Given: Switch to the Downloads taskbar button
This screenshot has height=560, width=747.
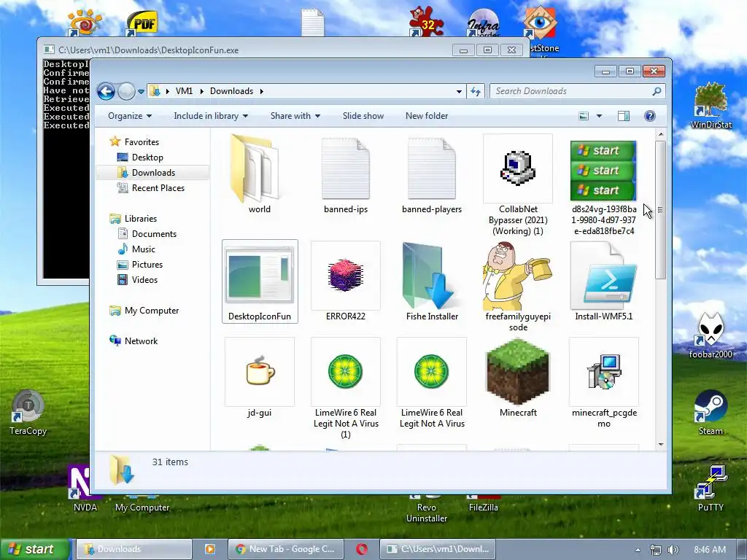Looking at the screenshot, I should 134,549.
